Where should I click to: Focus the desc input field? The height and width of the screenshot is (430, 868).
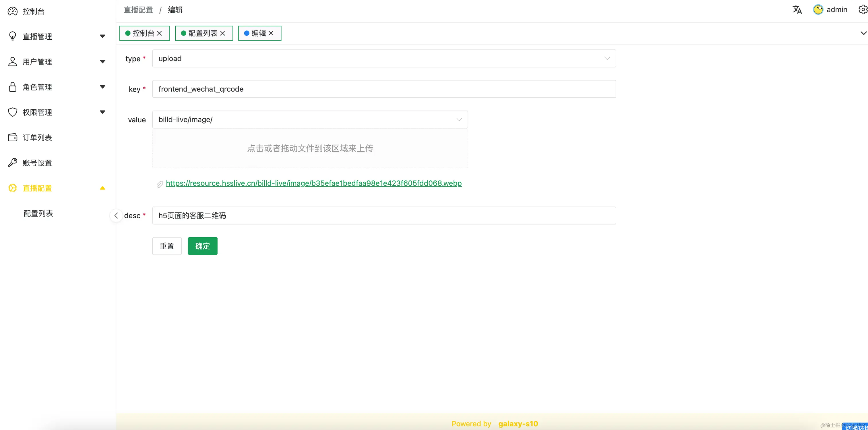click(x=384, y=215)
